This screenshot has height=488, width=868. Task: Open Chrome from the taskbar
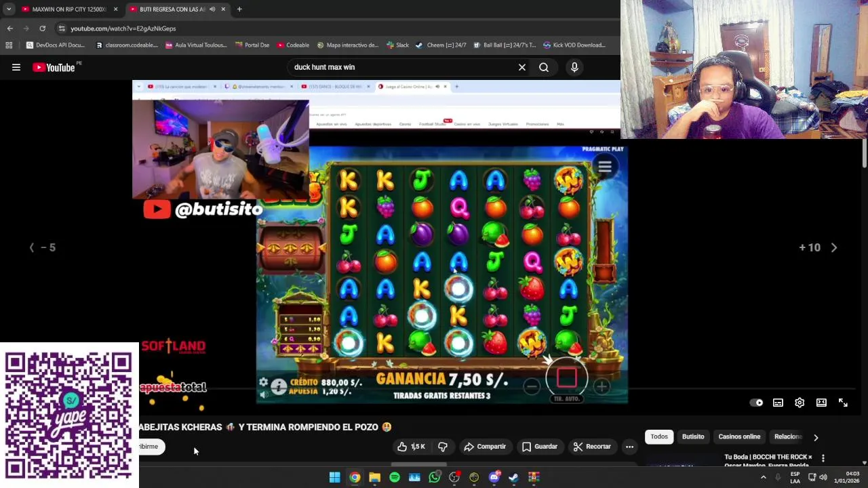pyautogui.click(x=355, y=478)
